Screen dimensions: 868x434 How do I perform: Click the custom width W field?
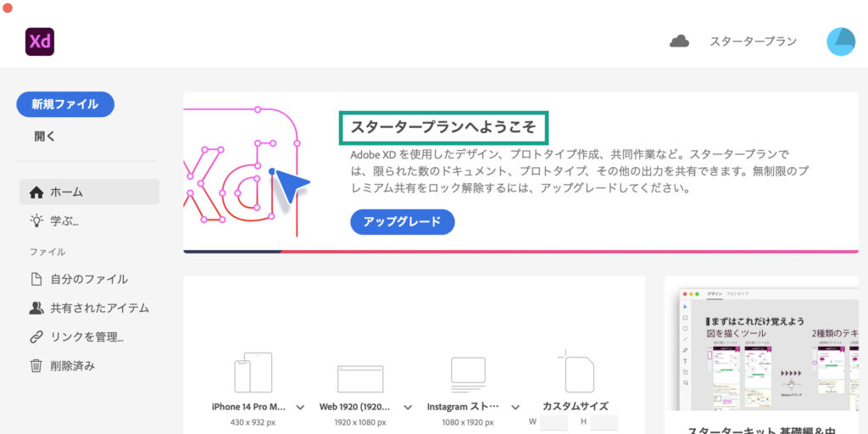tap(554, 422)
